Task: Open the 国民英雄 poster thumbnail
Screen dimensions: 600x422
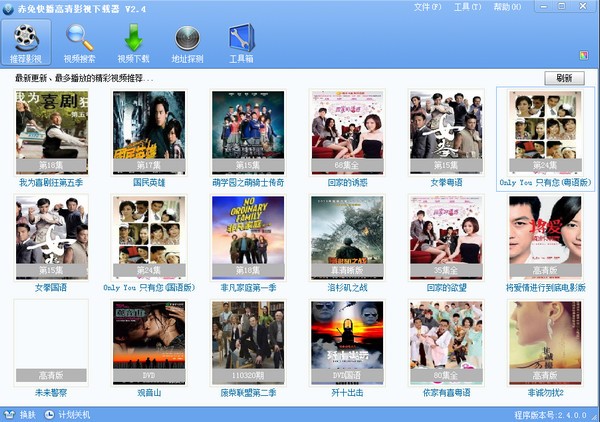Action: point(149,132)
